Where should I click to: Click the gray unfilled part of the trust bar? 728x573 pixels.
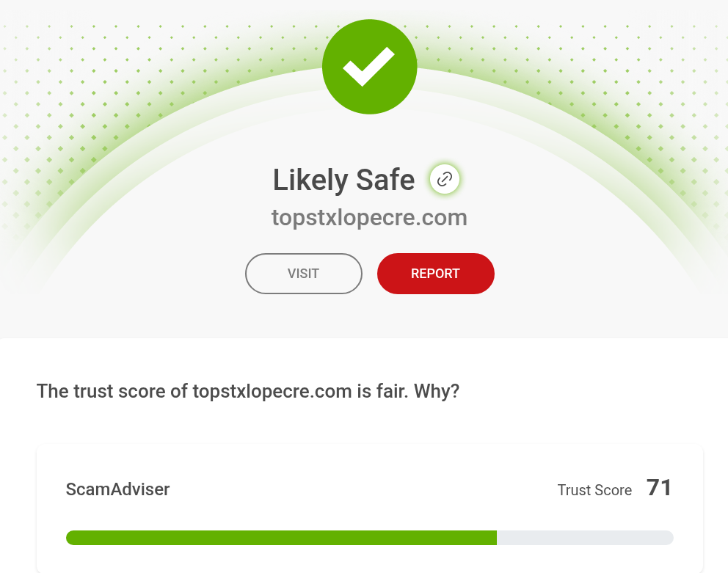(x=585, y=538)
